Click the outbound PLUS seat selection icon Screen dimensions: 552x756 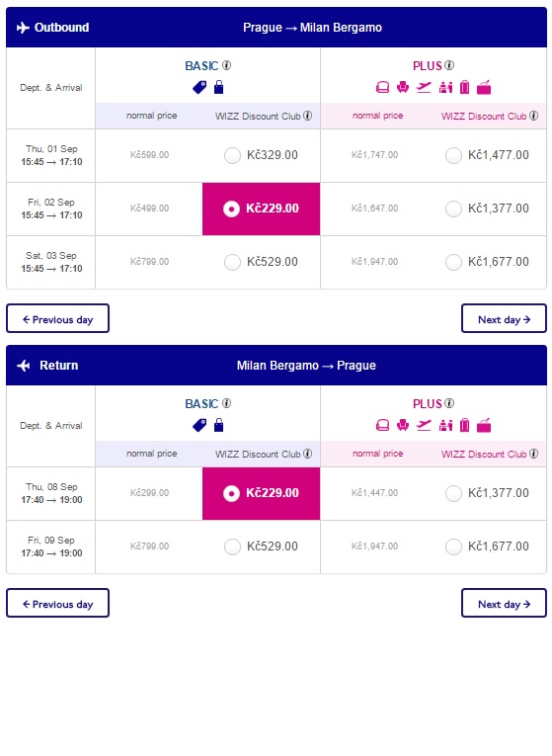402,87
